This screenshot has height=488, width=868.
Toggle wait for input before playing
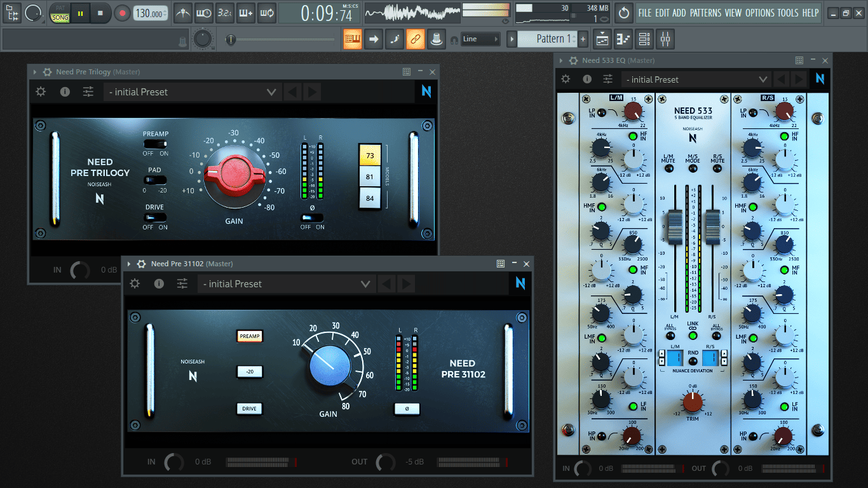coord(204,13)
